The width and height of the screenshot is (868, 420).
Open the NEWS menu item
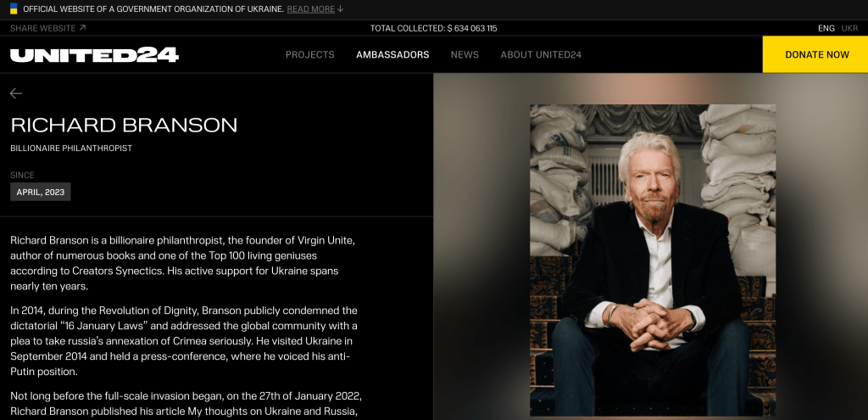pyautogui.click(x=465, y=55)
